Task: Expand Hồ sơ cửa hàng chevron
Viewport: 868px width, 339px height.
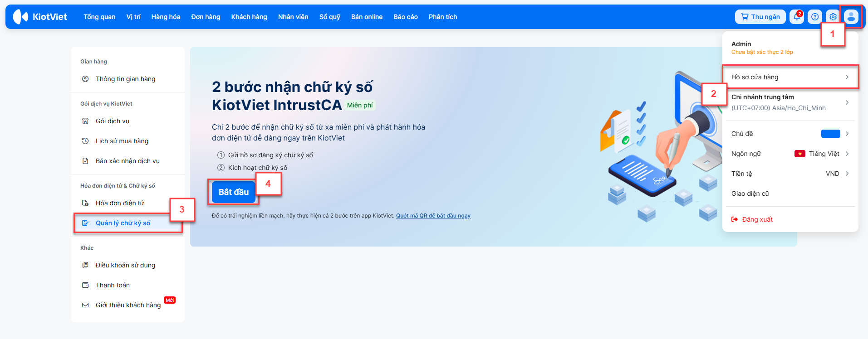Action: (x=847, y=77)
